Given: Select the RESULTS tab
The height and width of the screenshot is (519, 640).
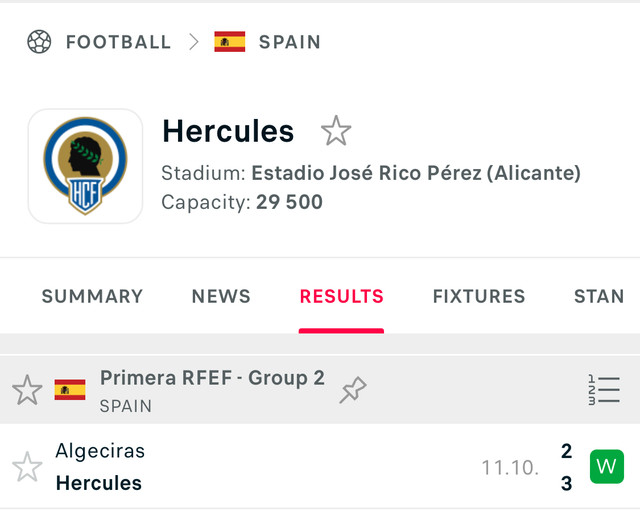Looking at the screenshot, I should tap(341, 296).
